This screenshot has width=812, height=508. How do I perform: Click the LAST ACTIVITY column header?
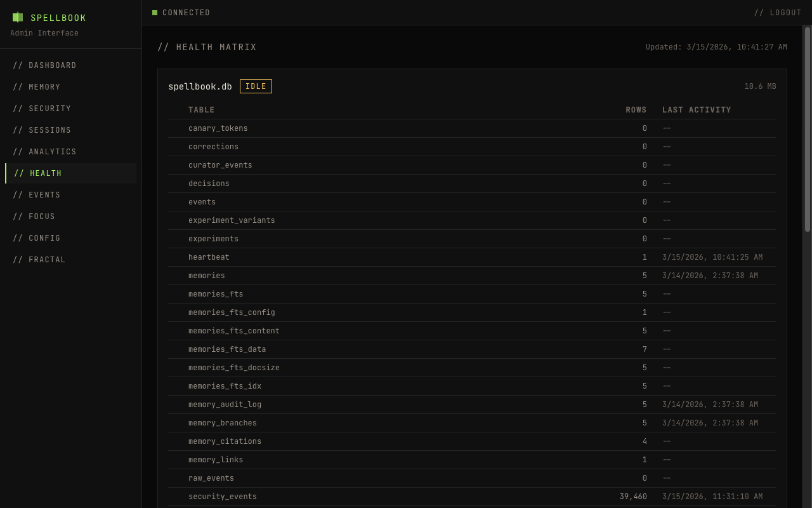click(x=697, y=110)
